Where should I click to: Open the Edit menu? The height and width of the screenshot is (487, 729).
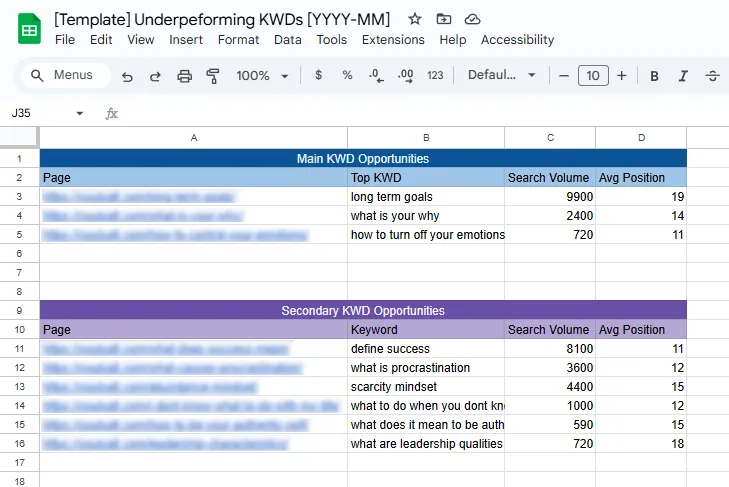pyautogui.click(x=101, y=40)
